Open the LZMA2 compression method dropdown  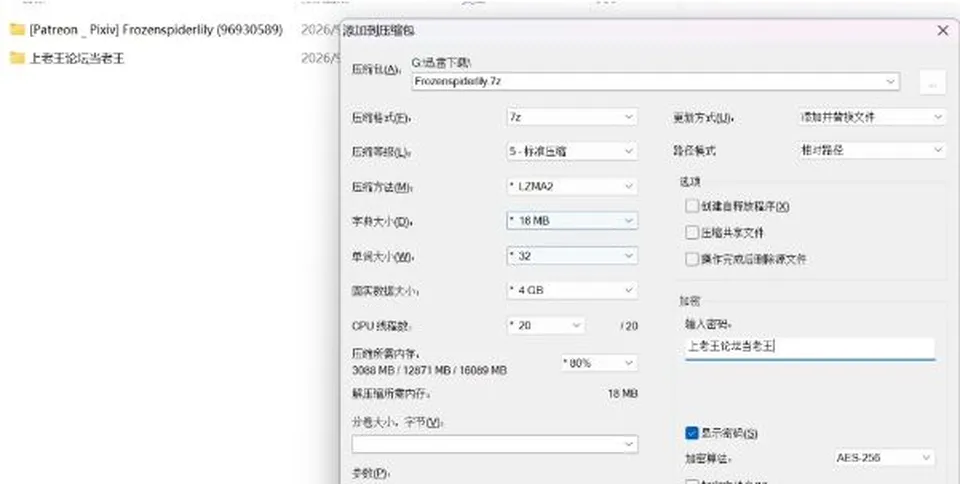coord(572,186)
